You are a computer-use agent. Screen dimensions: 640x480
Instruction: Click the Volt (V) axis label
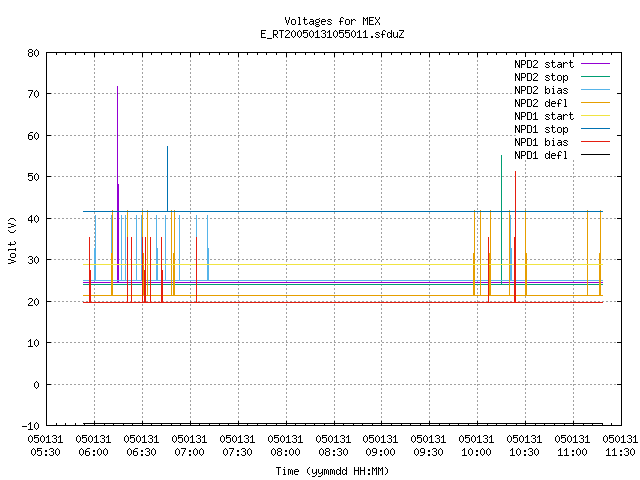pyautogui.click(x=12, y=240)
